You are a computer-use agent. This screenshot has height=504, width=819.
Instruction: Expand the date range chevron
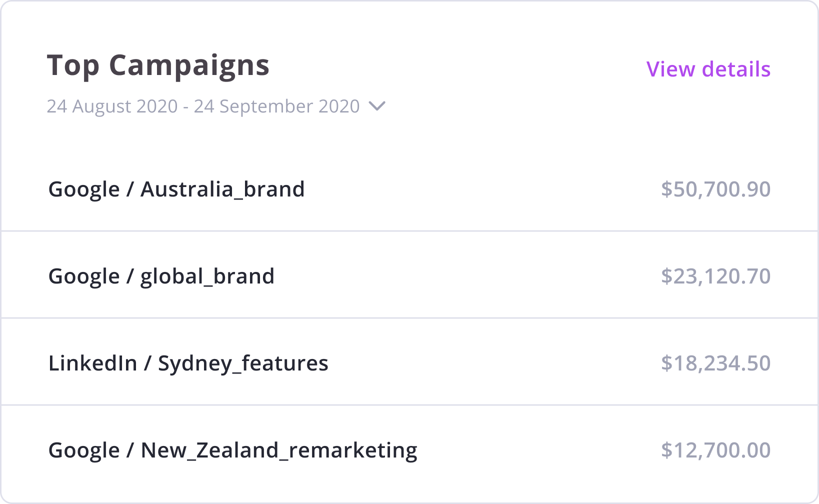[x=377, y=106]
